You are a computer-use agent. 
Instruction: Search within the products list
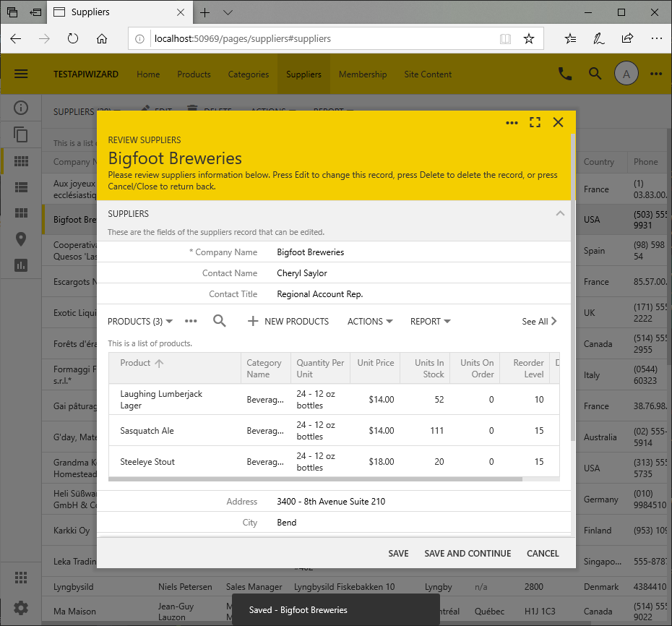220,321
